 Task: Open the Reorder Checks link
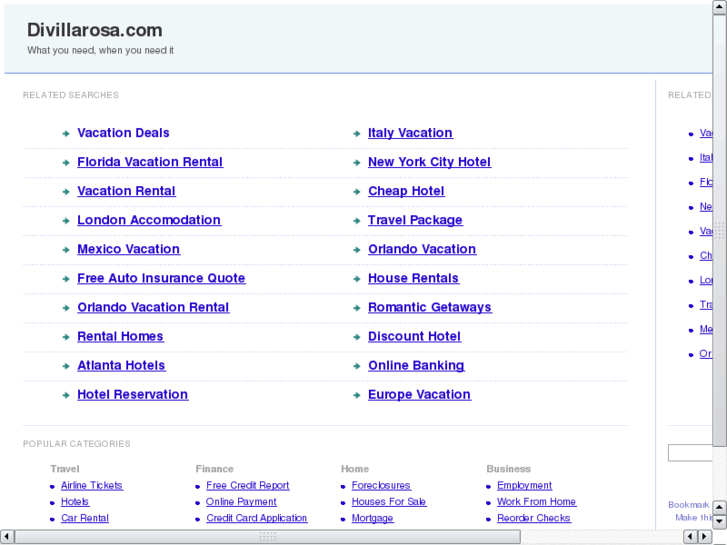[534, 518]
